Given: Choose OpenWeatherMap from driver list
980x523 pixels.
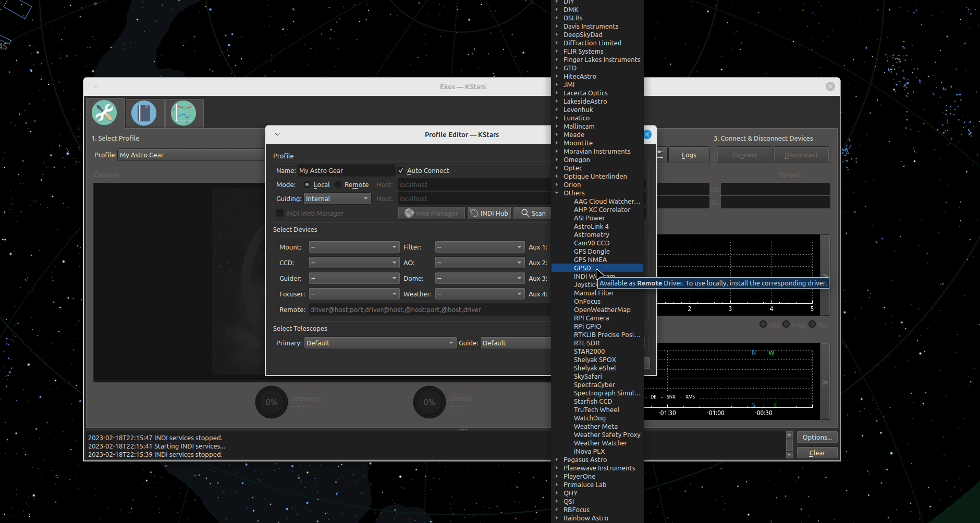Looking at the screenshot, I should pyautogui.click(x=602, y=309).
